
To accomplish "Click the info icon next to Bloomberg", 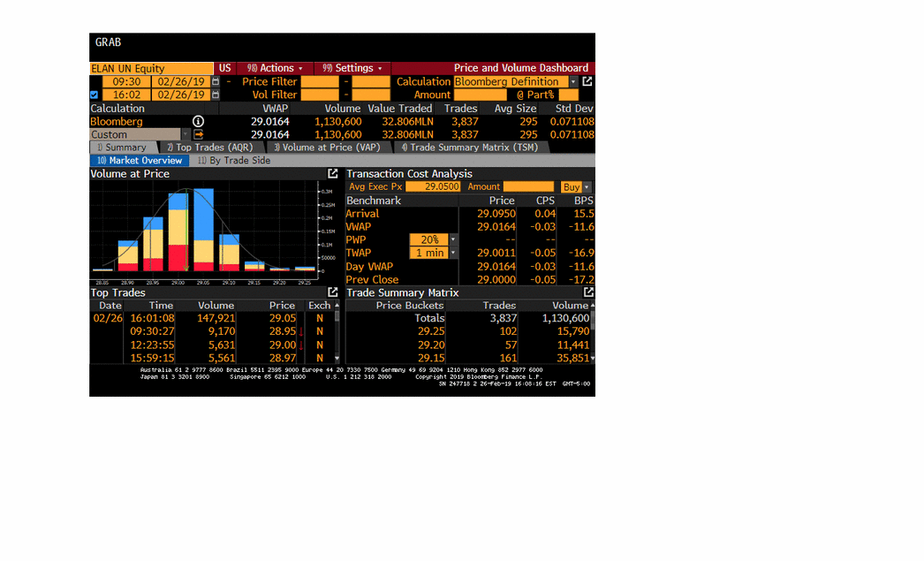I will pyautogui.click(x=198, y=121).
